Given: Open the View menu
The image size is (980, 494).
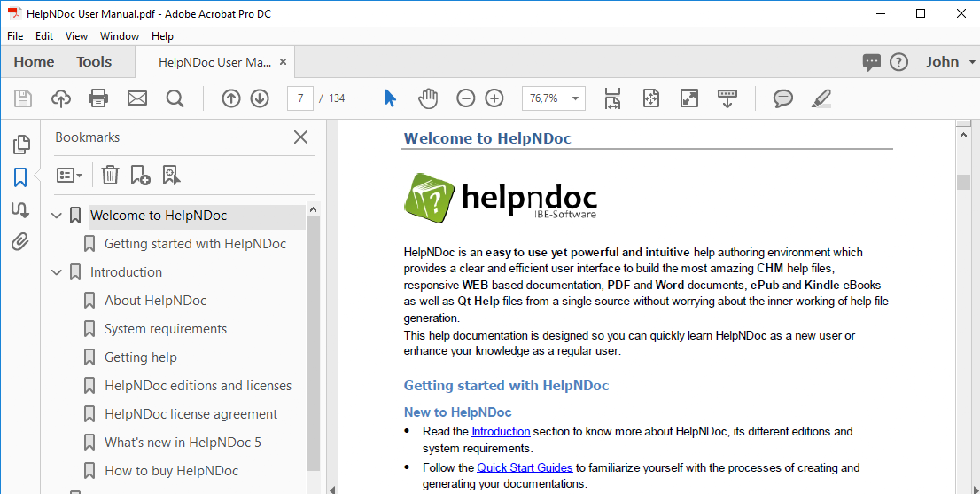Looking at the screenshot, I should (x=76, y=36).
